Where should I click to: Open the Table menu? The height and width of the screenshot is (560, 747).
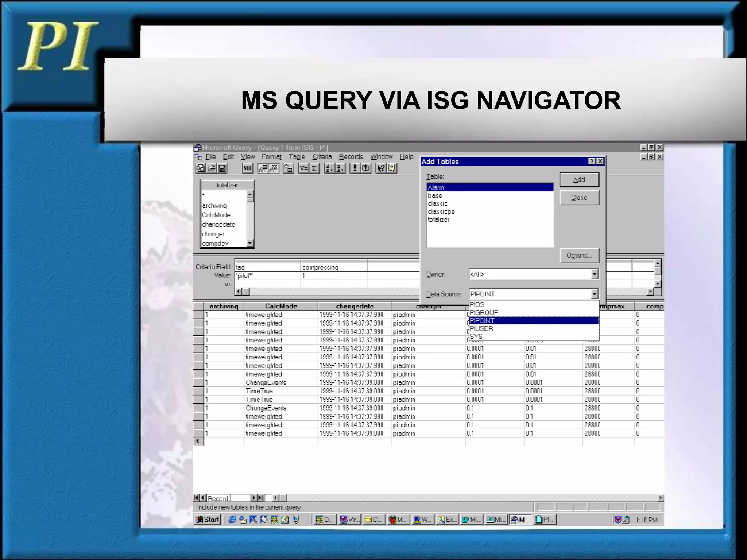coord(297,157)
